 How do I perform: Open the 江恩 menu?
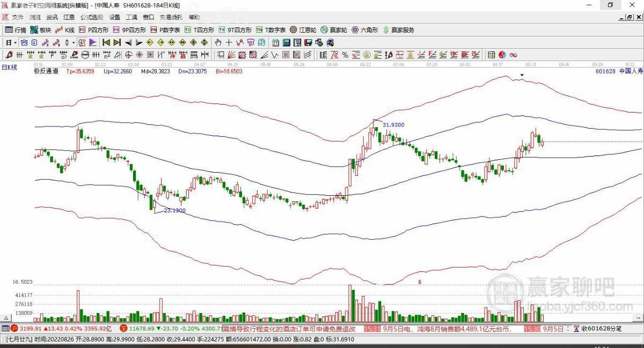tap(69, 17)
